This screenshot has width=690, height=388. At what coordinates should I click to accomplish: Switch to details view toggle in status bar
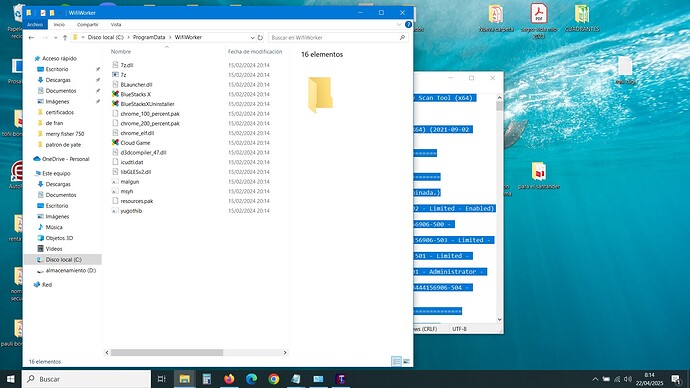pos(396,362)
